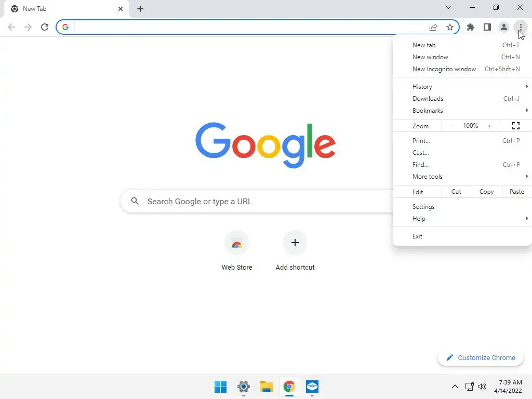Image resolution: width=532 pixels, height=399 pixels.
Task: Reload the current page
Action: coord(45,27)
